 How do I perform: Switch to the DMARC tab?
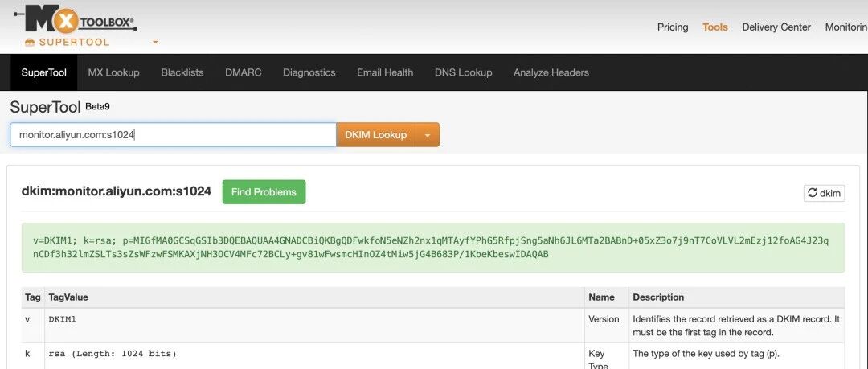[243, 72]
